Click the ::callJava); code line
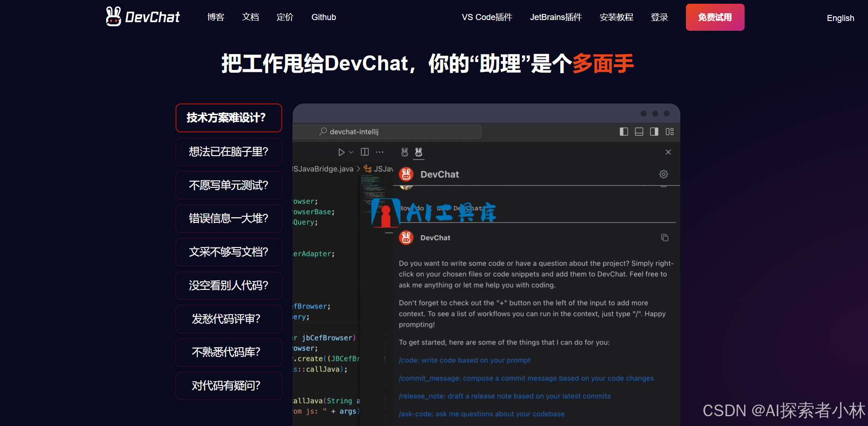This screenshot has width=868, height=426. (x=320, y=370)
